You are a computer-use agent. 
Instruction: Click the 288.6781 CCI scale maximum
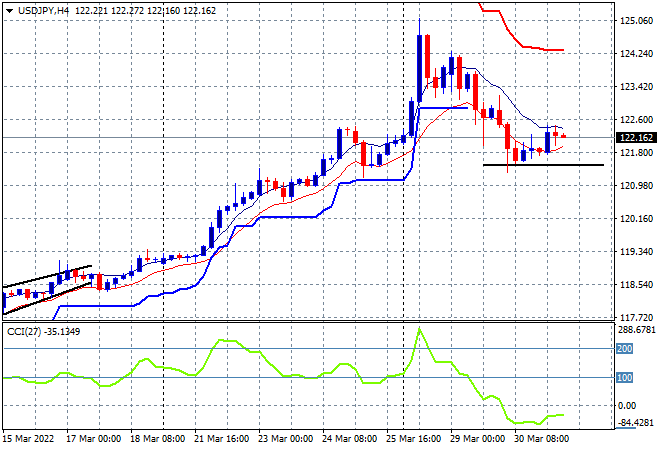[x=636, y=330]
